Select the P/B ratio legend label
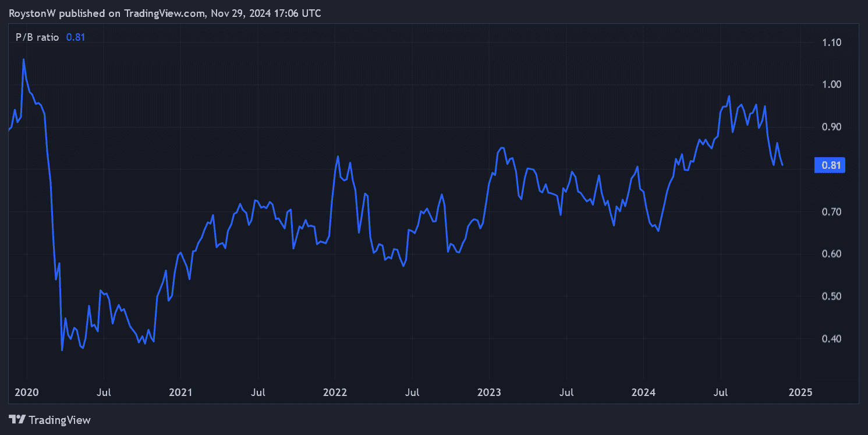This screenshot has height=435, width=868. (37, 37)
